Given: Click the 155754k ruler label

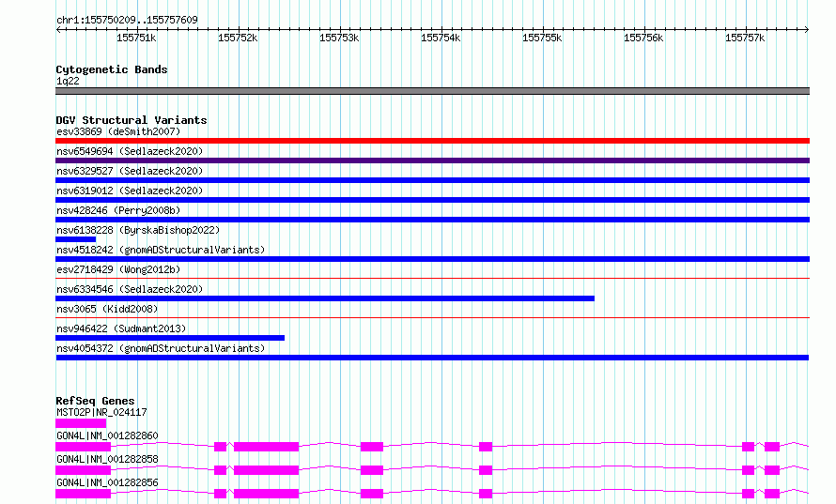Looking at the screenshot, I should coord(441,38).
